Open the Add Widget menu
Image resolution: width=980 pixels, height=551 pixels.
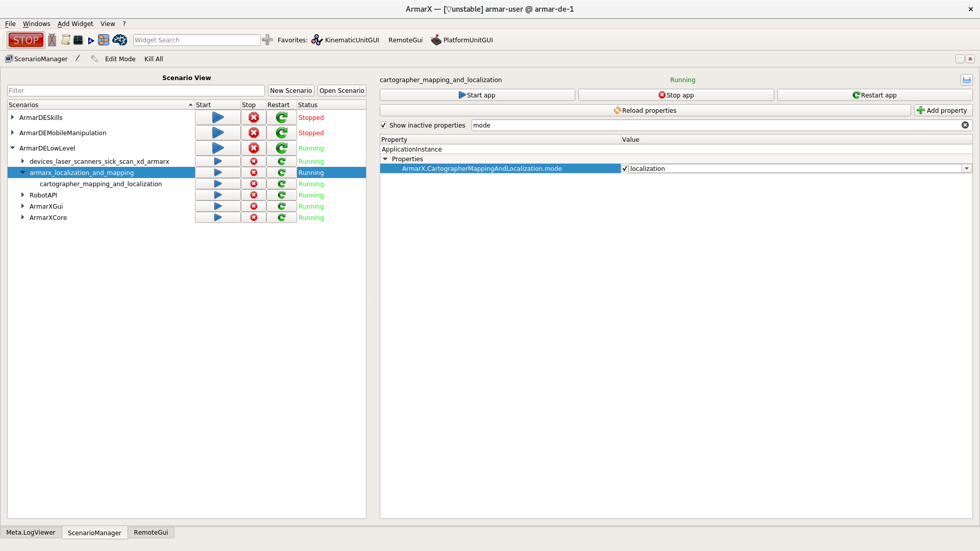click(x=75, y=23)
